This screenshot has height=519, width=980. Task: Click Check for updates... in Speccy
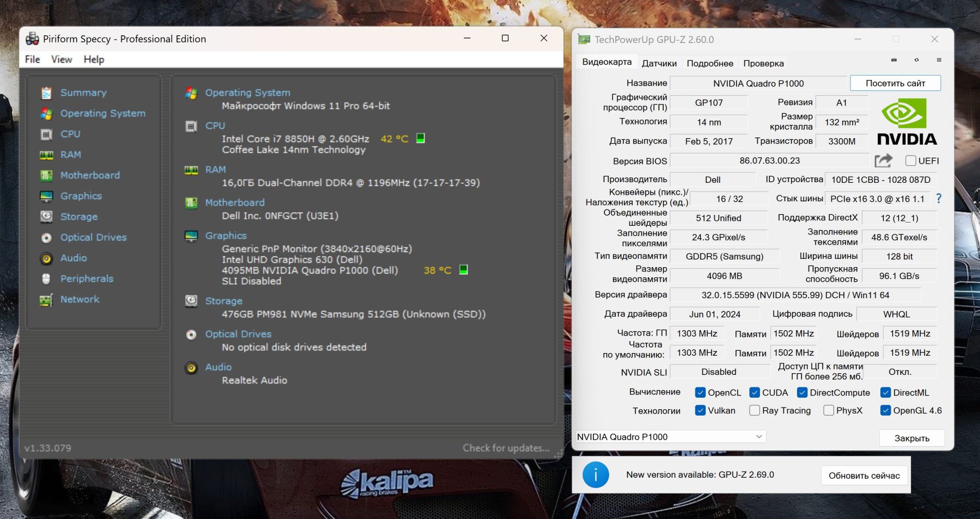coord(506,448)
